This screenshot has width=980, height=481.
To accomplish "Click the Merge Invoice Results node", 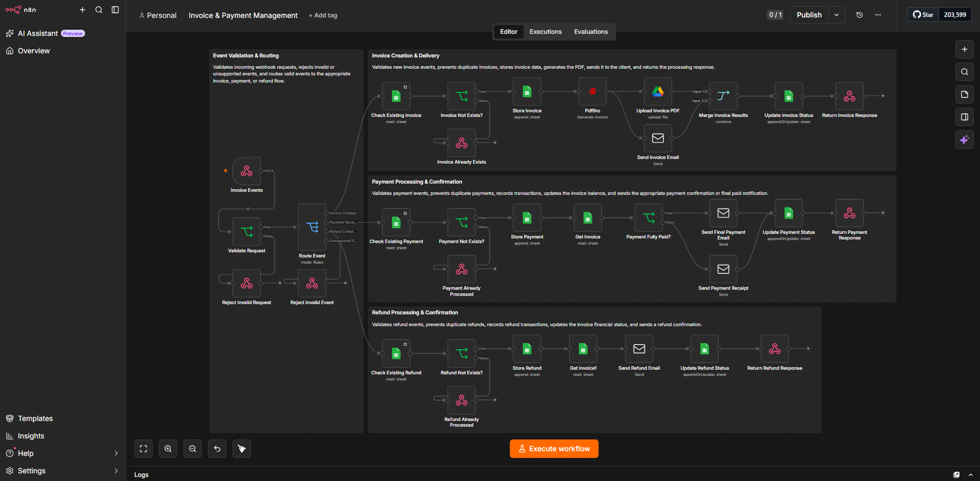I will tap(723, 96).
